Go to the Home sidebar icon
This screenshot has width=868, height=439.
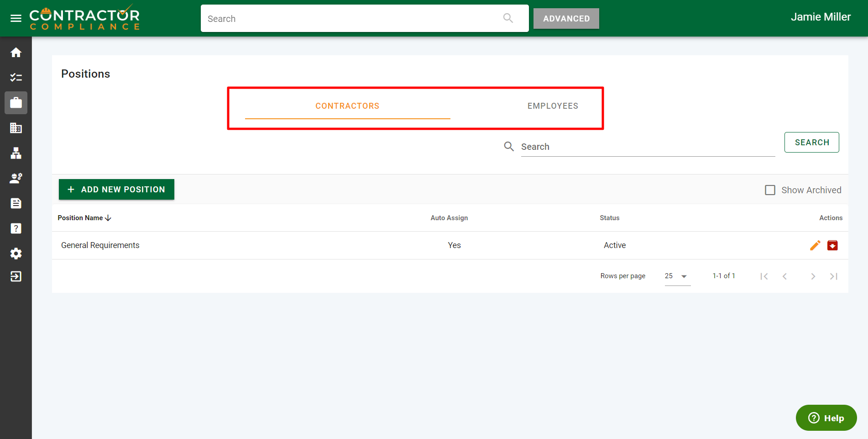coord(16,53)
